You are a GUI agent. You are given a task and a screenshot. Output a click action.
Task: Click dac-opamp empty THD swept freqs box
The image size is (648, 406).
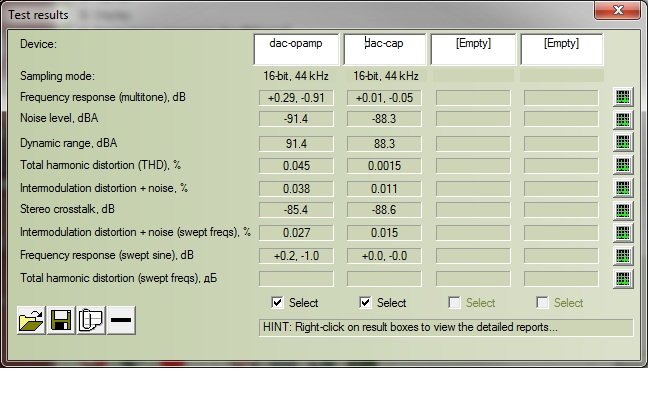pos(296,279)
